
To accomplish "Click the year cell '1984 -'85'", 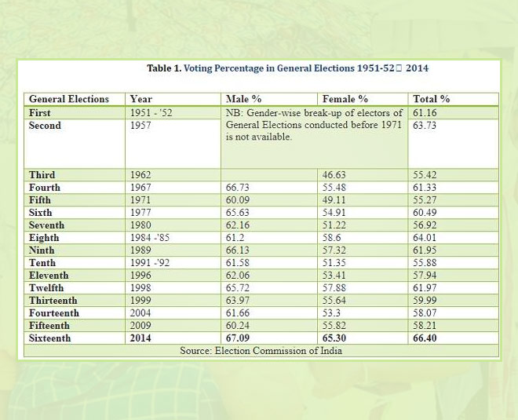I will pyautogui.click(x=151, y=238).
